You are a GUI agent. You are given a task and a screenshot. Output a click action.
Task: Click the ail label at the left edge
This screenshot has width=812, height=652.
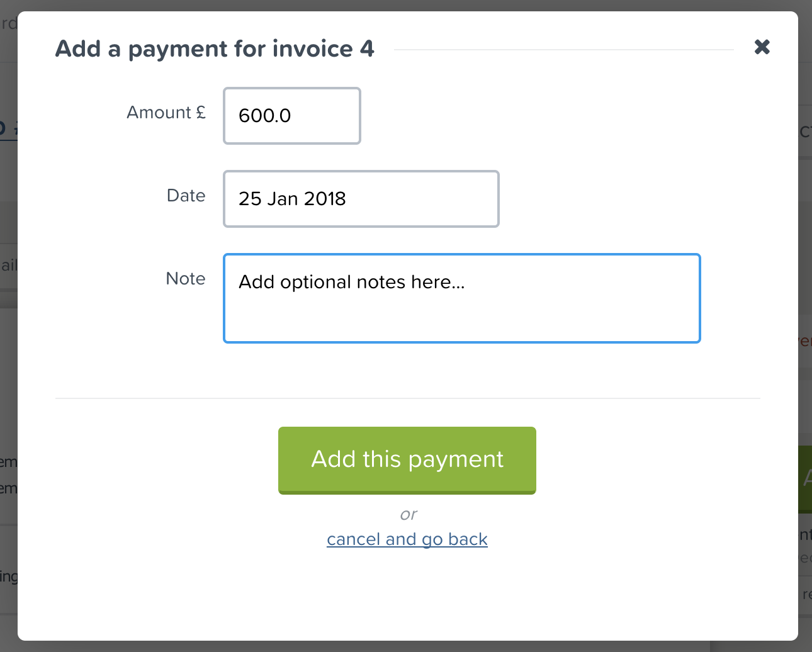click(x=8, y=266)
